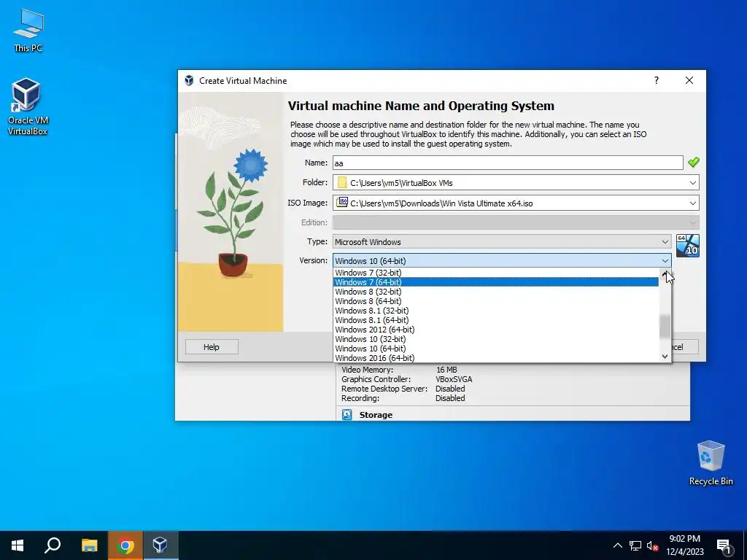Viewport: 747px width, 560px height.
Task: Click the VirtualBox taskbar icon
Action: (x=160, y=545)
